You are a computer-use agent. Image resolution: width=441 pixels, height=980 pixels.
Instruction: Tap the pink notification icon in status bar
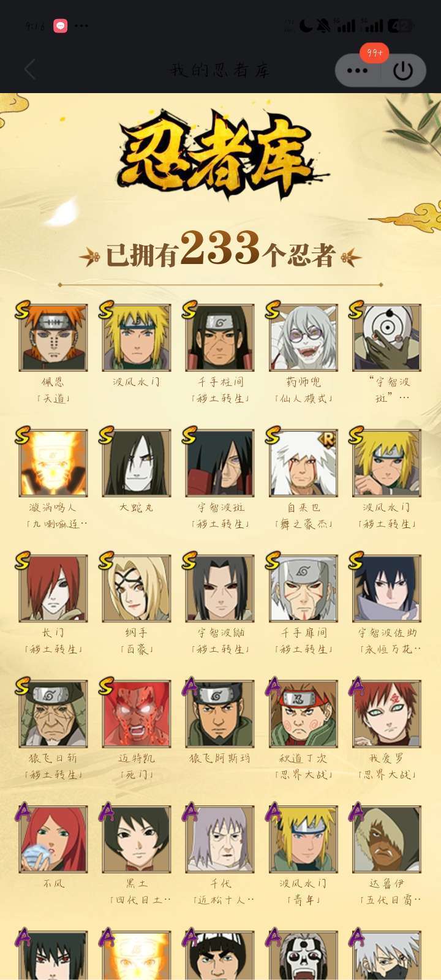60,26
